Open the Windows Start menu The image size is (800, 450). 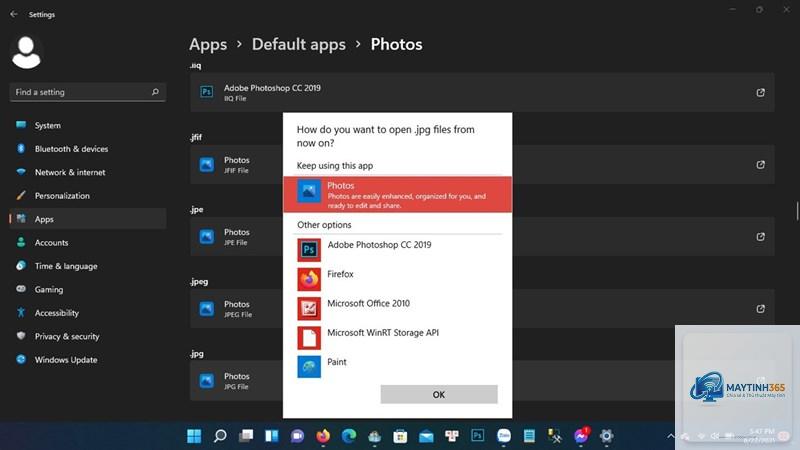pyautogui.click(x=194, y=436)
